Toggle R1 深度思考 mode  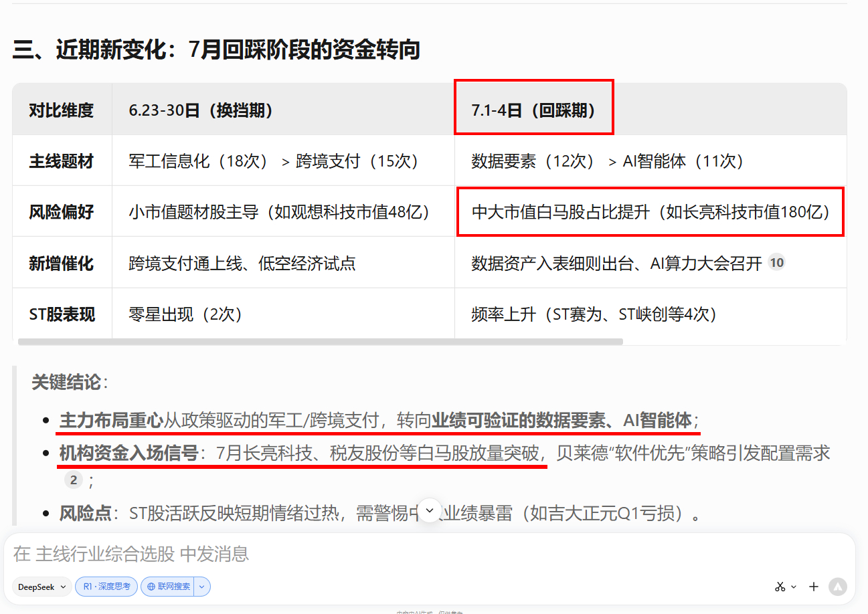coord(106,587)
